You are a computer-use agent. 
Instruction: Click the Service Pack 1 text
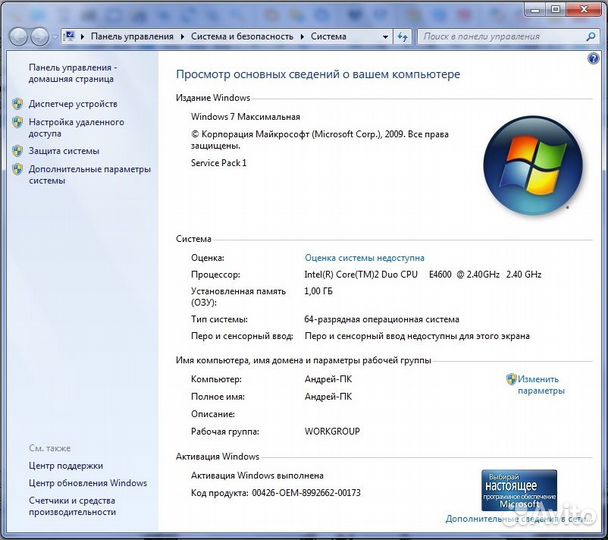click(x=219, y=163)
